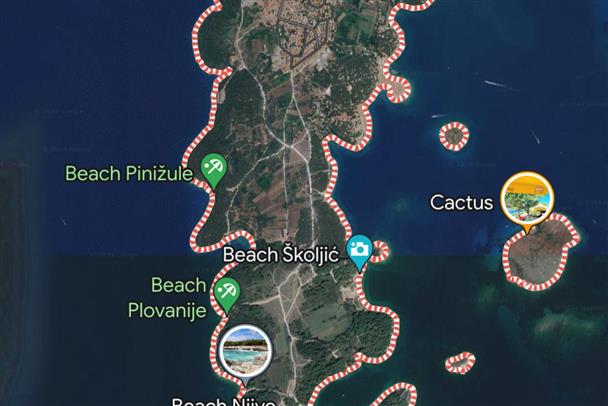The height and width of the screenshot is (406, 608).
Task: Select the blue camera pin at Beach Školjić
Action: click(359, 252)
